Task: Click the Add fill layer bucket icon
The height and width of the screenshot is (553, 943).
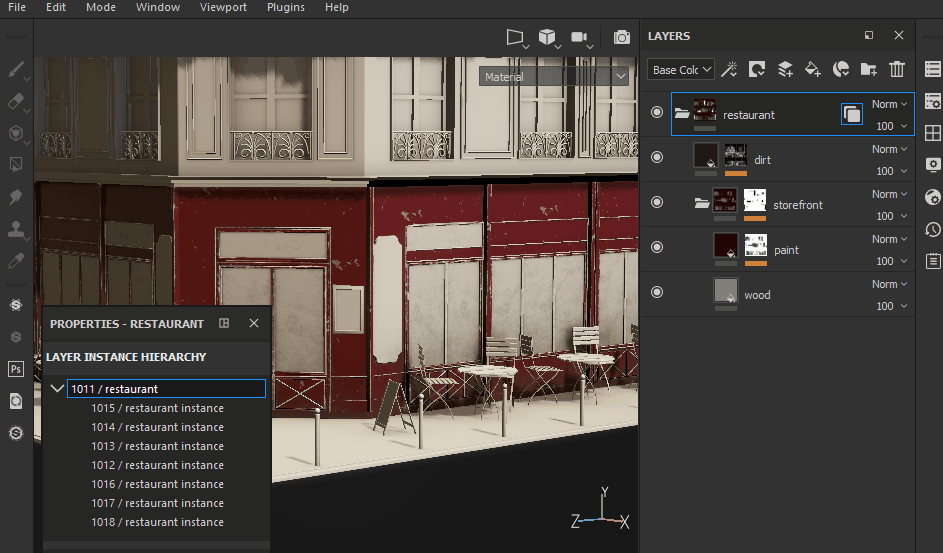Action: [x=812, y=69]
